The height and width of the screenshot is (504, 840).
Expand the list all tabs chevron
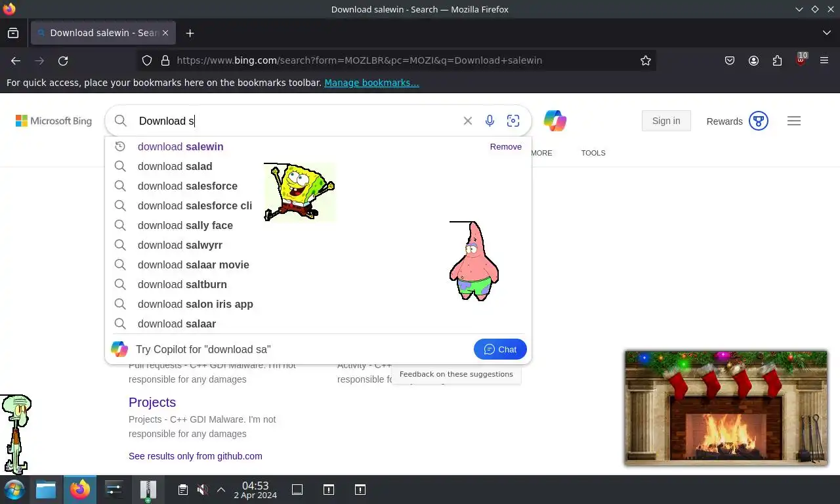(x=826, y=33)
